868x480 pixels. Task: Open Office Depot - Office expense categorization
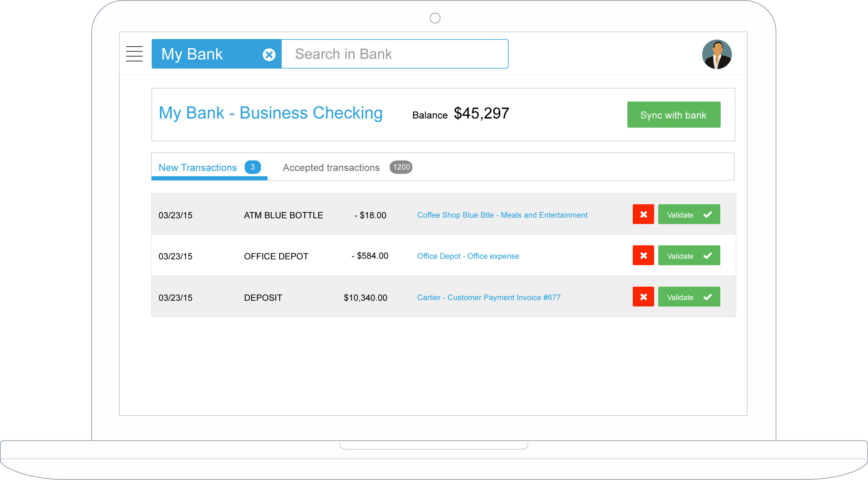pyautogui.click(x=468, y=256)
